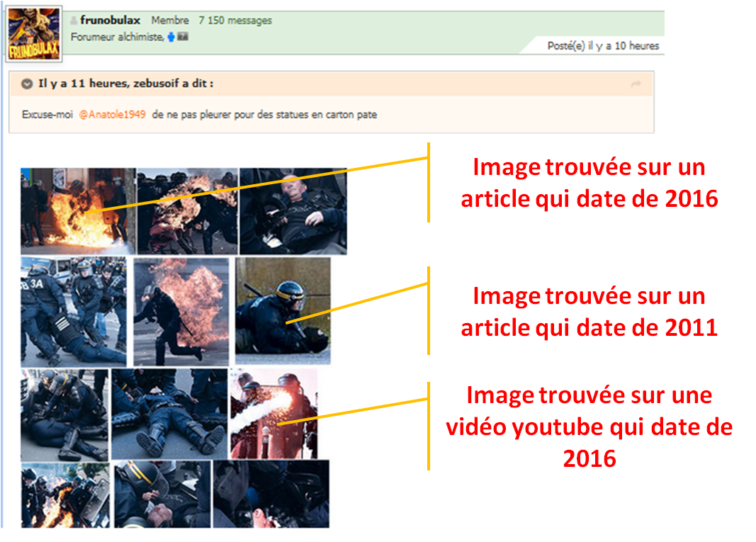Click the 'Posté(e) il y a 10 heures' timestamp
Screen dimensions: 756x542
[x=603, y=46]
